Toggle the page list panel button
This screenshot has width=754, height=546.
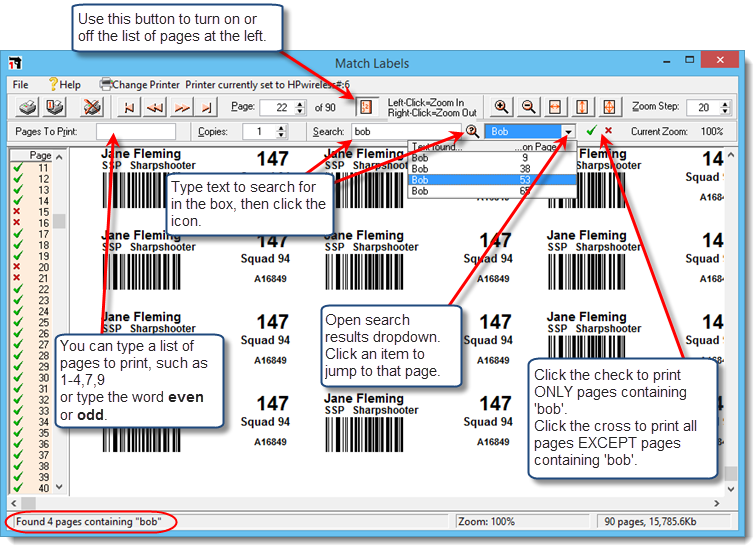(x=366, y=106)
